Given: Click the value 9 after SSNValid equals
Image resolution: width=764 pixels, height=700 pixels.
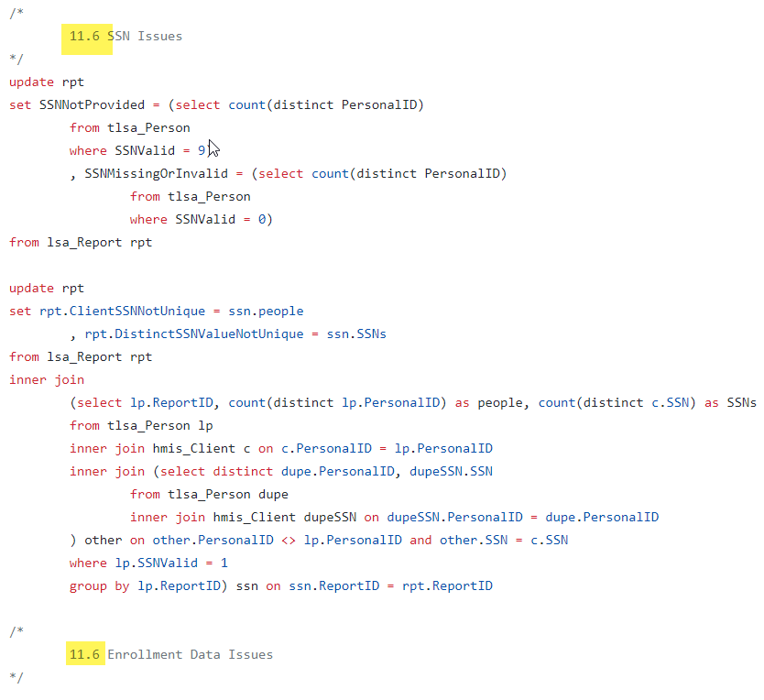Looking at the screenshot, I should click(202, 150).
